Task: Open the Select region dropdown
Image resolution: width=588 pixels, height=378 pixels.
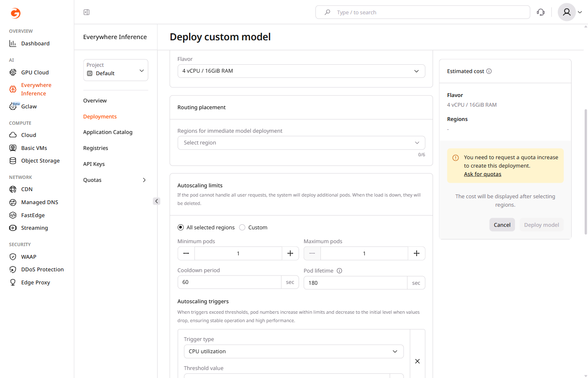Action: pyautogui.click(x=301, y=143)
